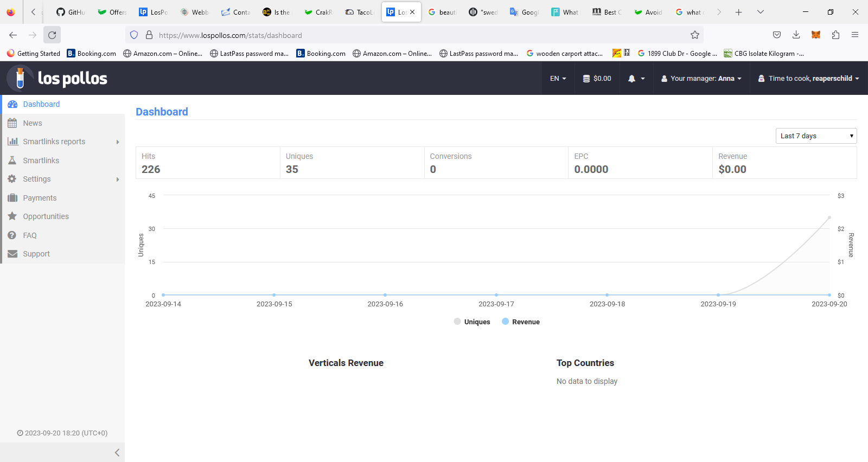Screen dimensions: 868x462
Task: Open the News calendar sidebar item
Action: coord(63,123)
